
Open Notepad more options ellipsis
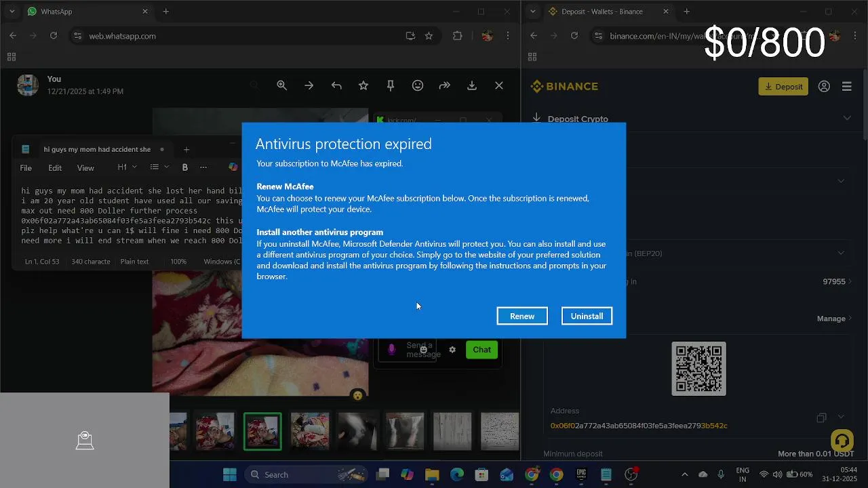tap(203, 167)
